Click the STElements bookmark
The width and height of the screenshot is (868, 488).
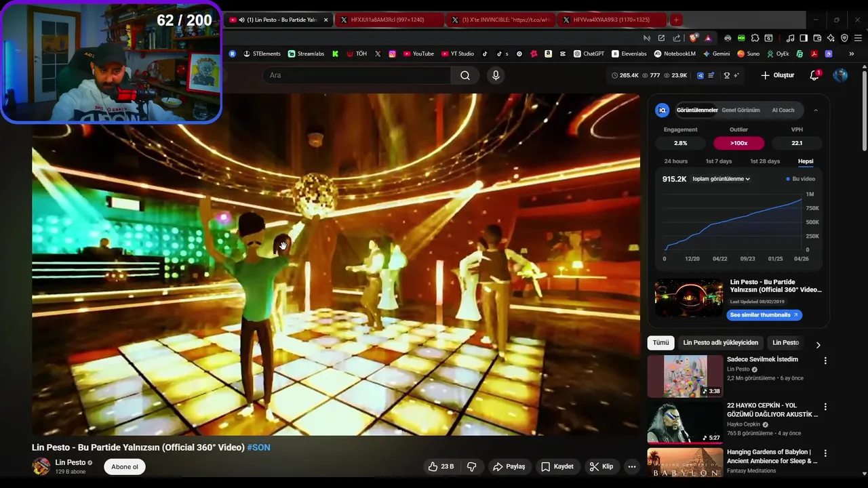point(262,54)
